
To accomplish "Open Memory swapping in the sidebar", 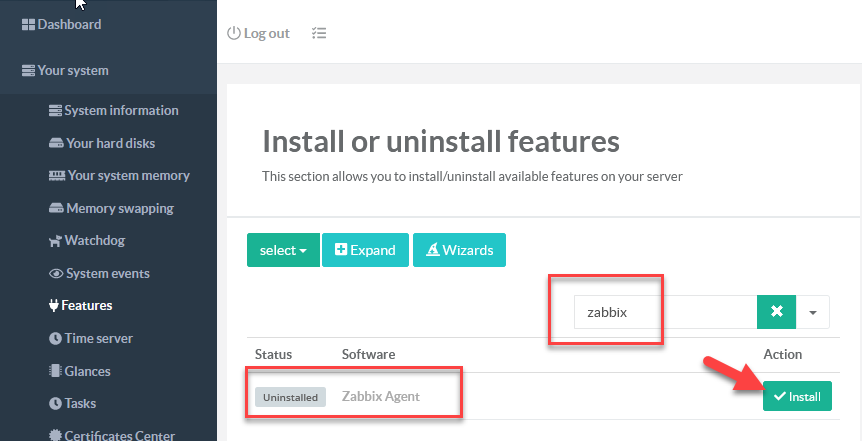I will pyautogui.click(x=119, y=209).
